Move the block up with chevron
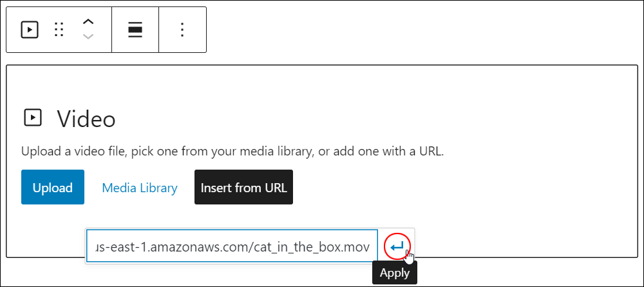Viewport: 644px width, 287px height. [x=88, y=22]
